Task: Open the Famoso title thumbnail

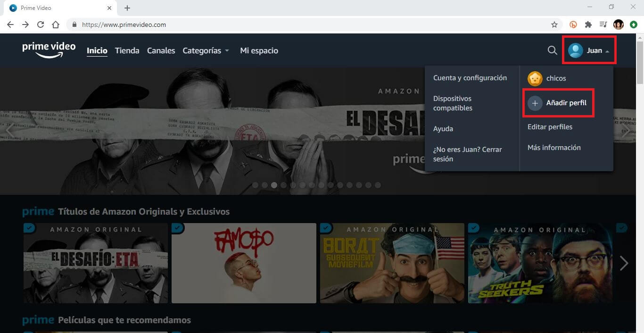Action: [244, 263]
